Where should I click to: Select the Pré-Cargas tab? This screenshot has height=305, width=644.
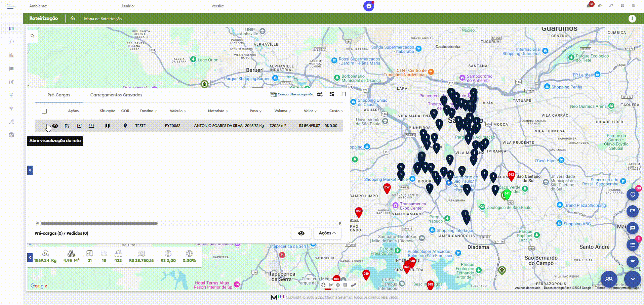[x=59, y=95]
